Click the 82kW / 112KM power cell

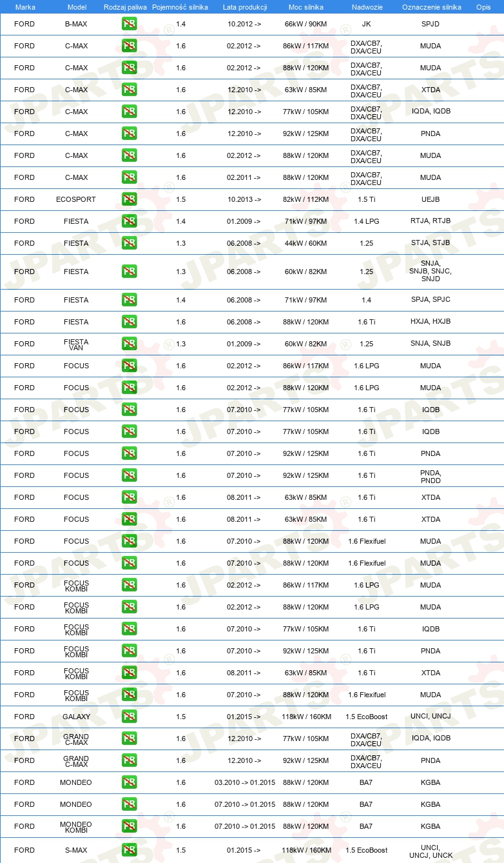[306, 199]
